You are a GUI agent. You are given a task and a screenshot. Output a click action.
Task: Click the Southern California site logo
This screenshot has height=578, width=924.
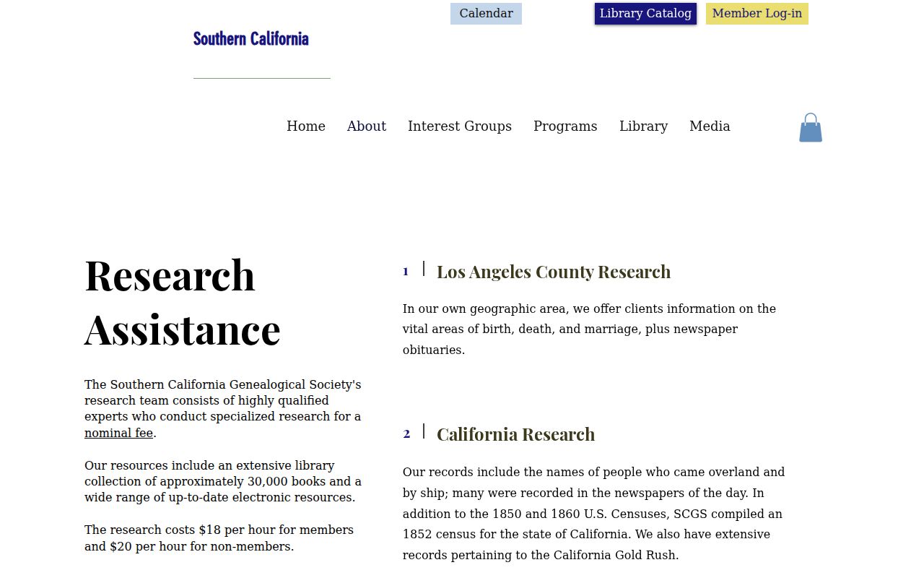[x=251, y=39]
